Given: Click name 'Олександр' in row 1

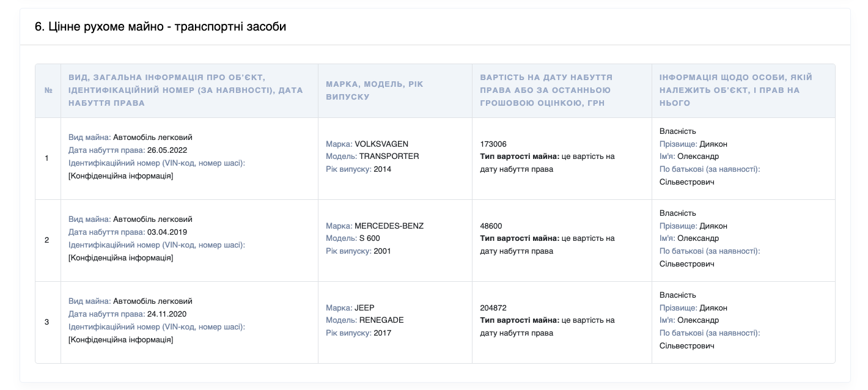Looking at the screenshot, I should [699, 156].
